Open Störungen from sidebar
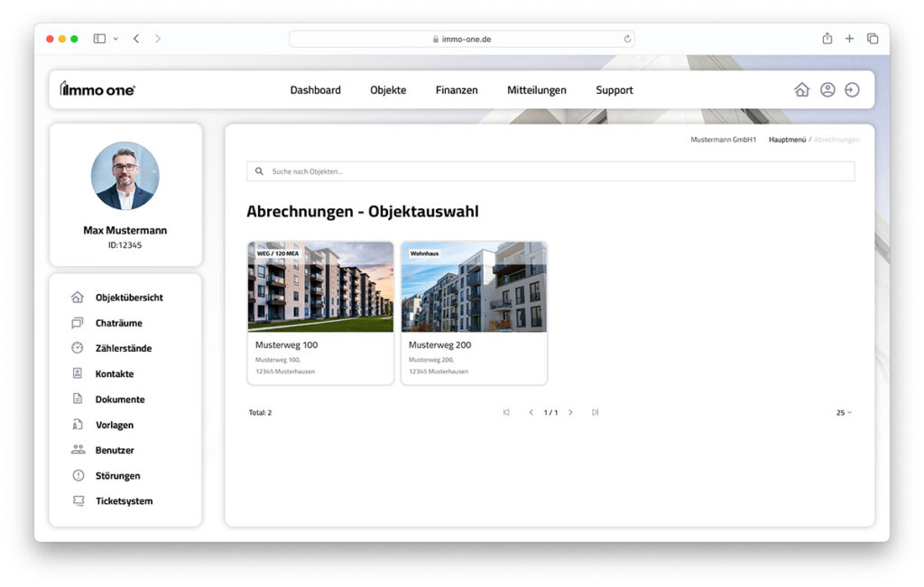924x587 pixels. click(x=118, y=475)
